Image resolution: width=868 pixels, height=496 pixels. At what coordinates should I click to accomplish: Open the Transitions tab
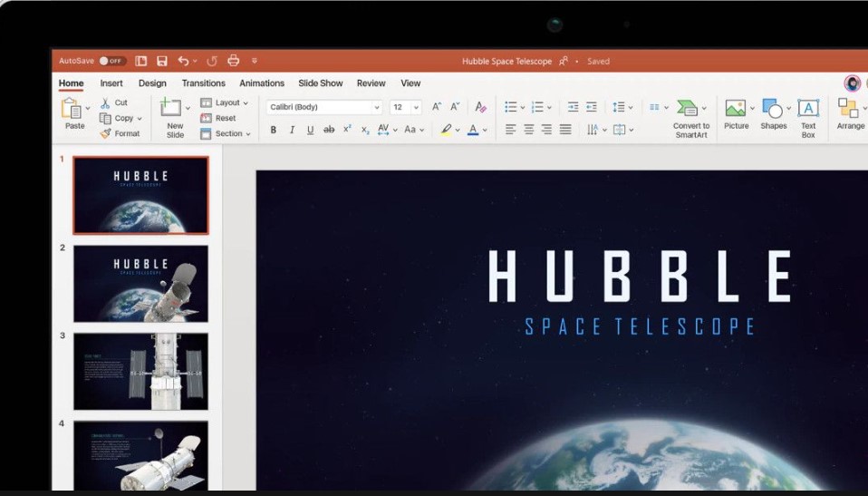(x=203, y=83)
